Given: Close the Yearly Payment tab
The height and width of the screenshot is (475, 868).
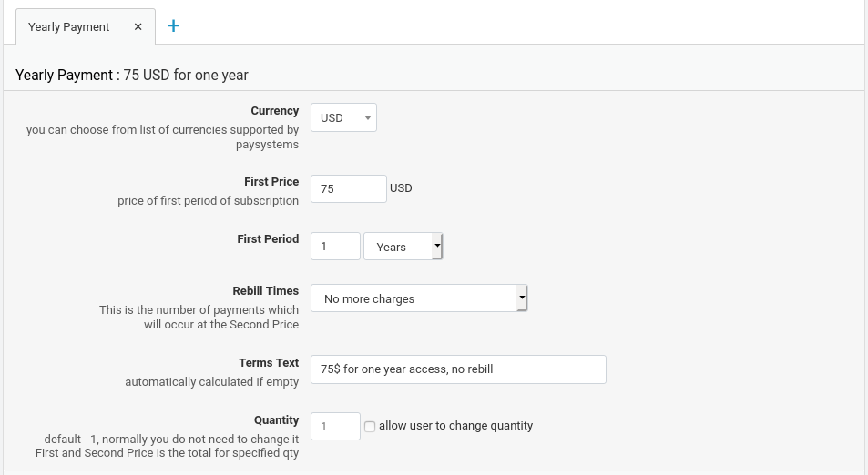Looking at the screenshot, I should 138,27.
